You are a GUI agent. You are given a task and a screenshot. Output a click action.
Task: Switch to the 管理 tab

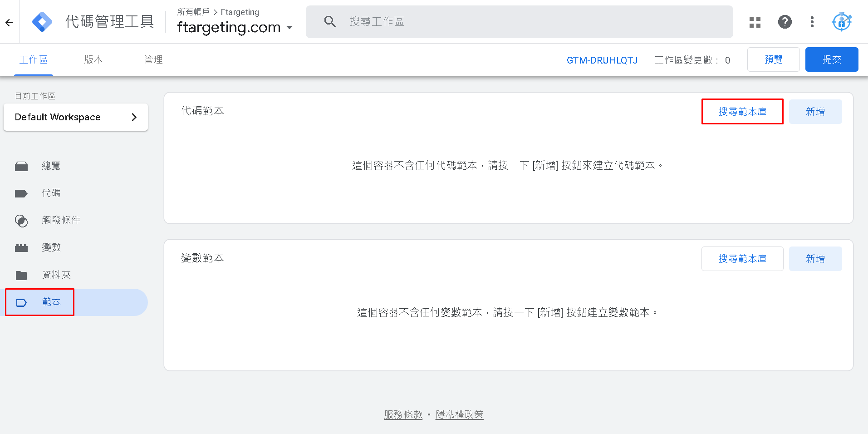153,59
